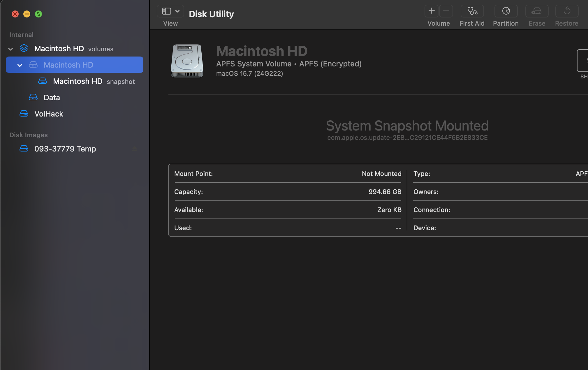Open the Partition pie chart tool
588x370 pixels.
[506, 11]
